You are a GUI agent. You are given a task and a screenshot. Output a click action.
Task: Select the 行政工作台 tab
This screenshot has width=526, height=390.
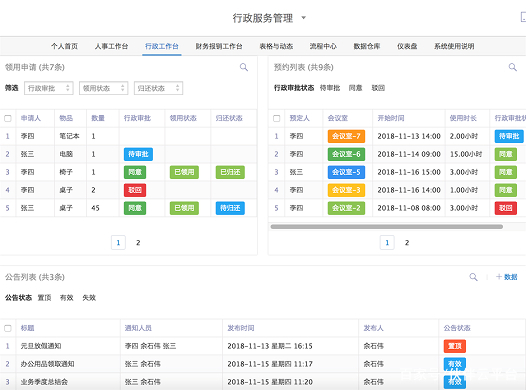[162, 46]
